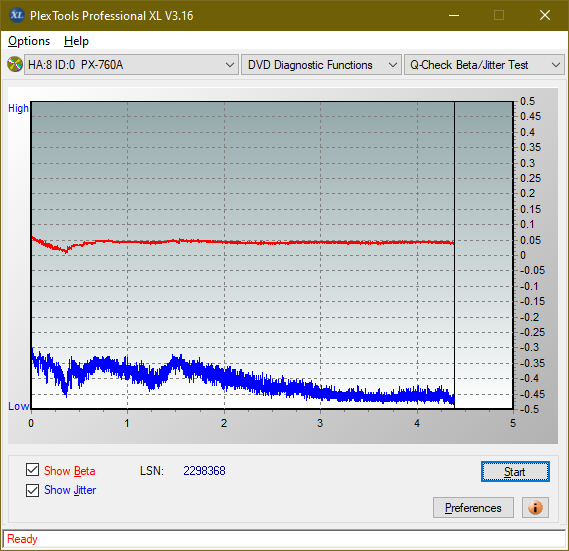
Task: Expand the DVD Diagnostic Functions dropdown
Action: point(321,65)
